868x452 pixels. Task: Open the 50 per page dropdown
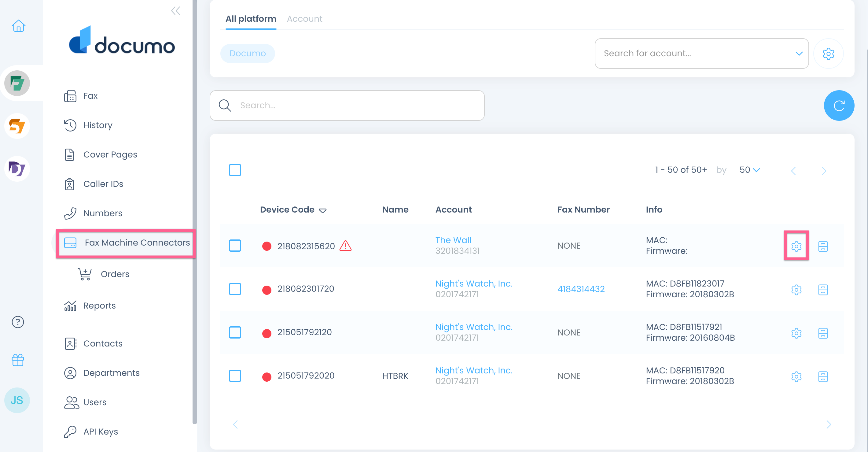[x=750, y=170]
